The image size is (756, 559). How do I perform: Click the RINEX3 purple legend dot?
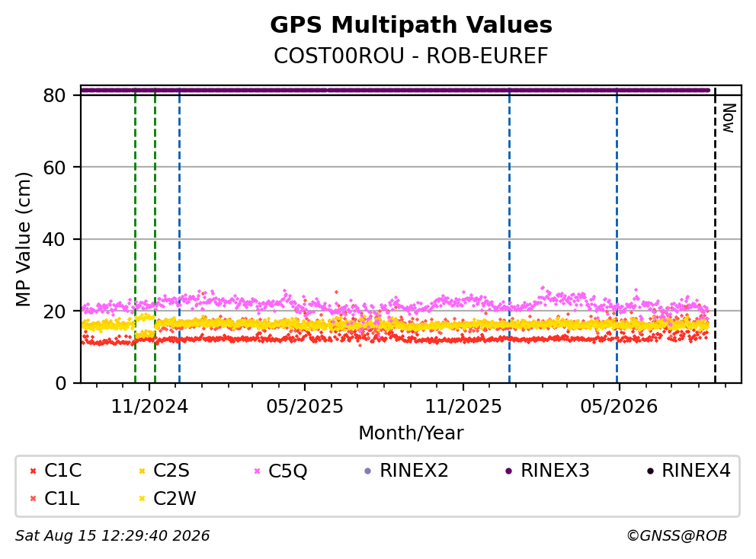(508, 471)
